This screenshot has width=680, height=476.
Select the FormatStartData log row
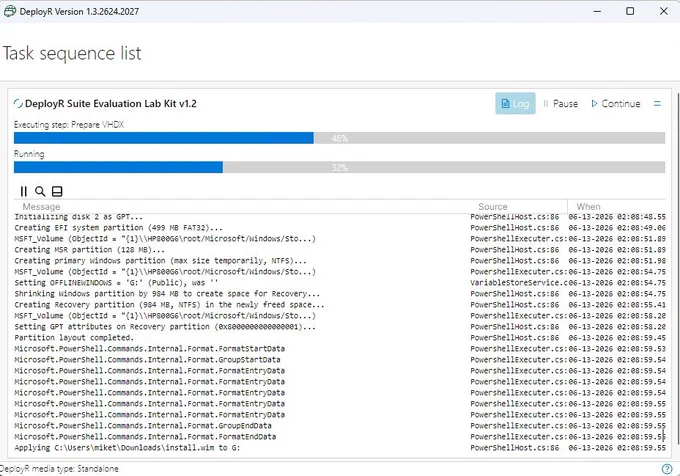click(x=340, y=349)
